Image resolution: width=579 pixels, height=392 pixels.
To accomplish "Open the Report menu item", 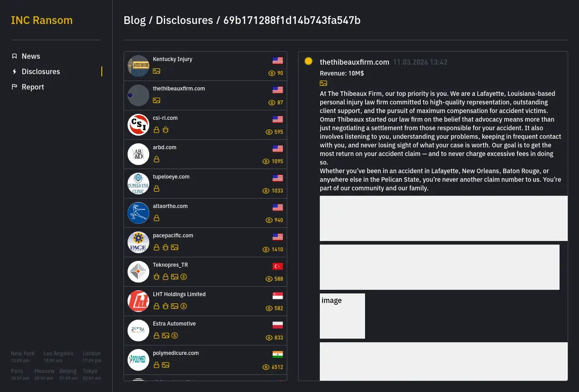I will click(x=33, y=87).
